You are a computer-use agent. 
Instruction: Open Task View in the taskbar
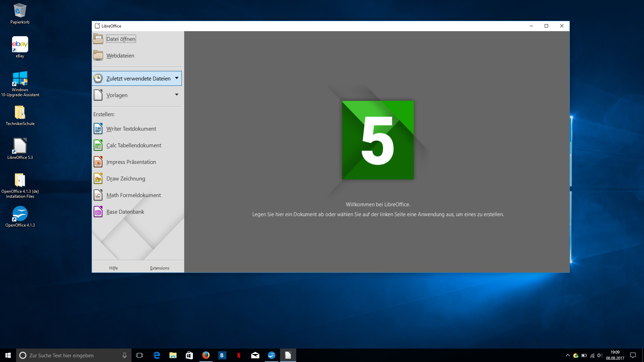pos(140,355)
